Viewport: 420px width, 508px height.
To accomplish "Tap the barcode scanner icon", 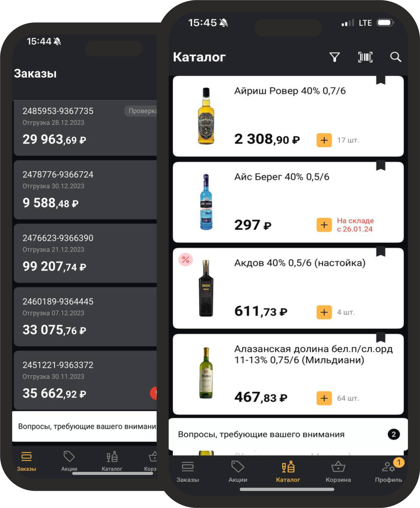I will coord(365,57).
